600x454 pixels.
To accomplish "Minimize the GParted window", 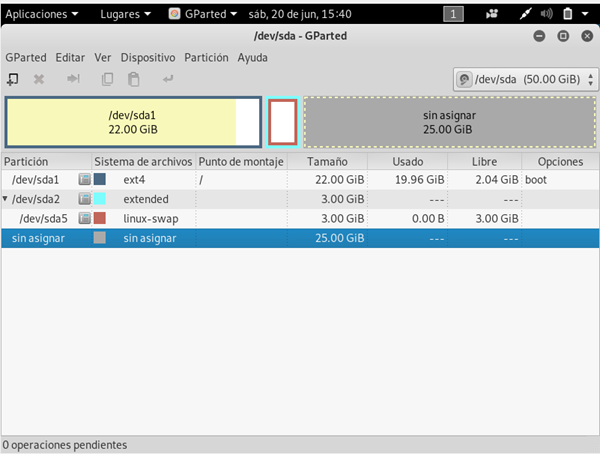I will [x=540, y=36].
